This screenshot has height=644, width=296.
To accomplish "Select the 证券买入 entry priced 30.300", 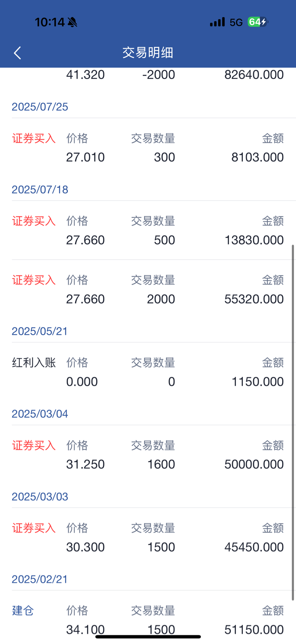I will point(148,538).
